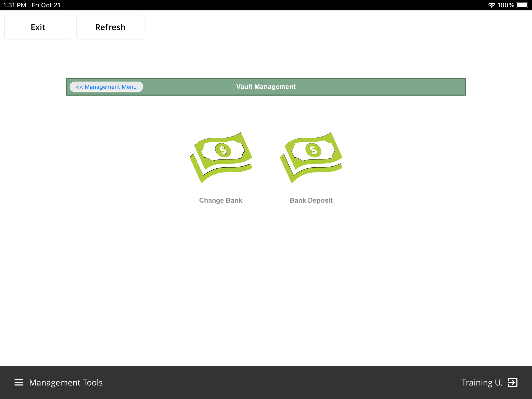This screenshot has width=532, height=399.
Task: Expand the << Management Menu navigation control
Action: click(x=106, y=87)
